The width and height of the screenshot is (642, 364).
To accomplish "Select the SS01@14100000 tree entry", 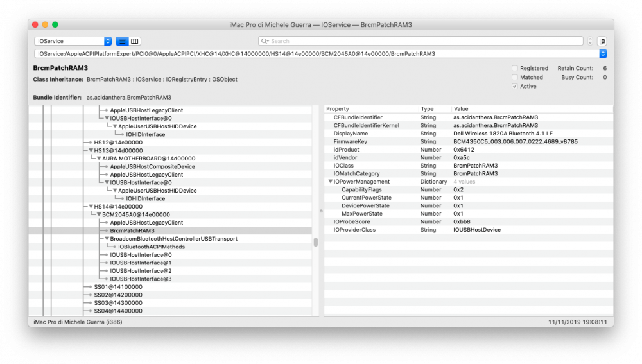I will pos(118,287).
